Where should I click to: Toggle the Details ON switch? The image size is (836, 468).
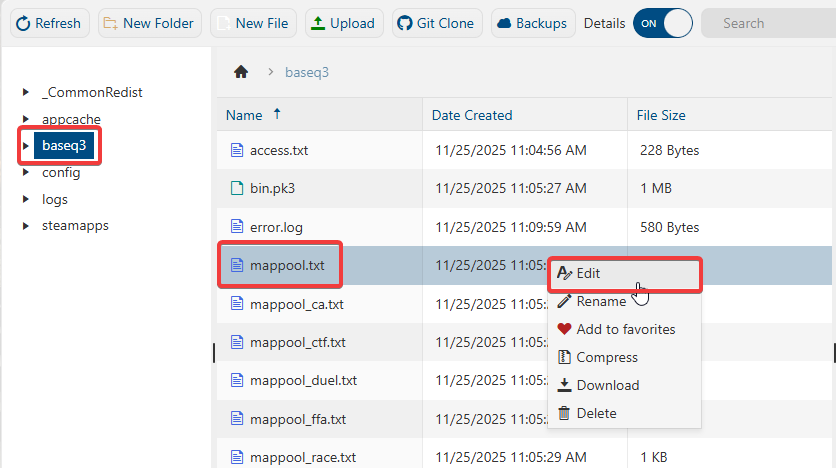pos(663,23)
